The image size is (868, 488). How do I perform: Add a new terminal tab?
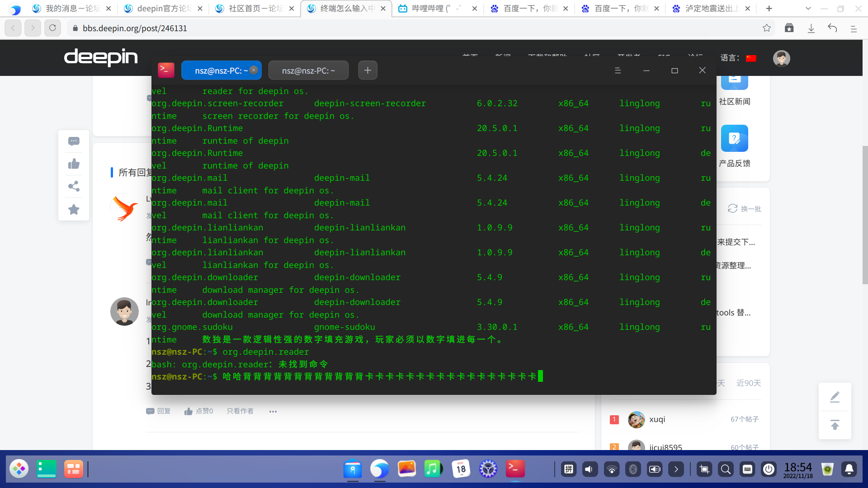click(x=368, y=70)
